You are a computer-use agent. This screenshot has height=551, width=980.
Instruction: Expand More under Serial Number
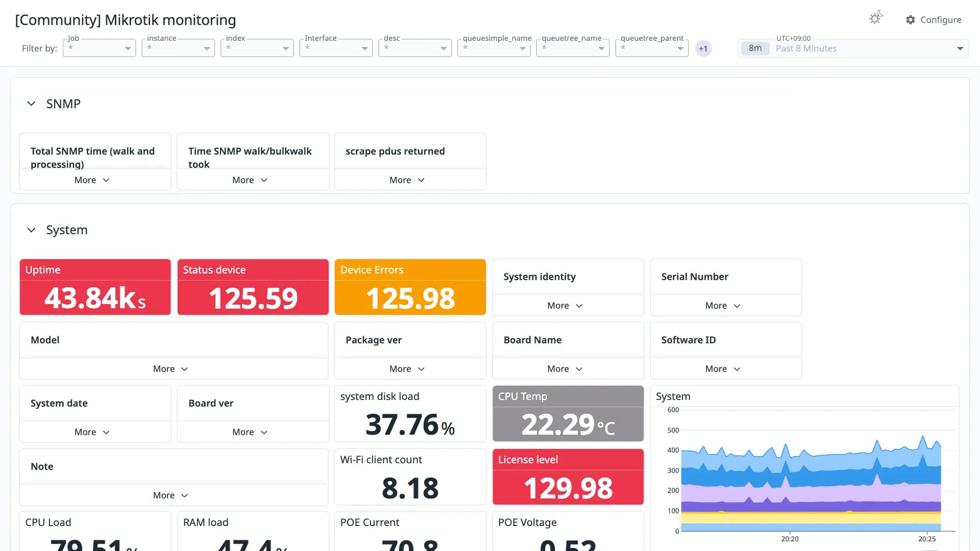(723, 306)
